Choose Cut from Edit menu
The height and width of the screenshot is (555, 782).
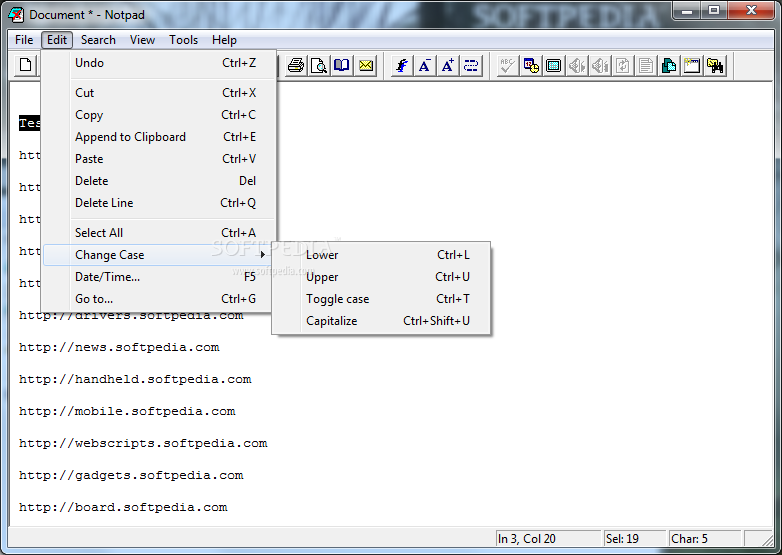pos(159,93)
